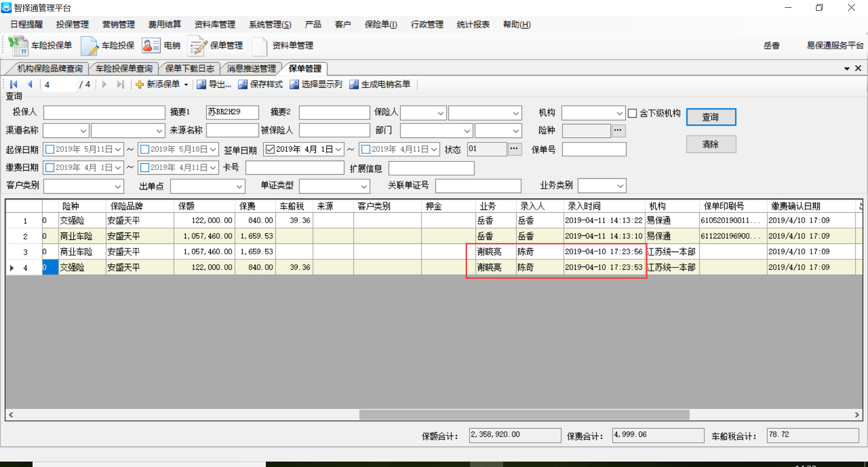868x467 pixels.
Task: Go to first page navigation arrow
Action: [x=14, y=84]
